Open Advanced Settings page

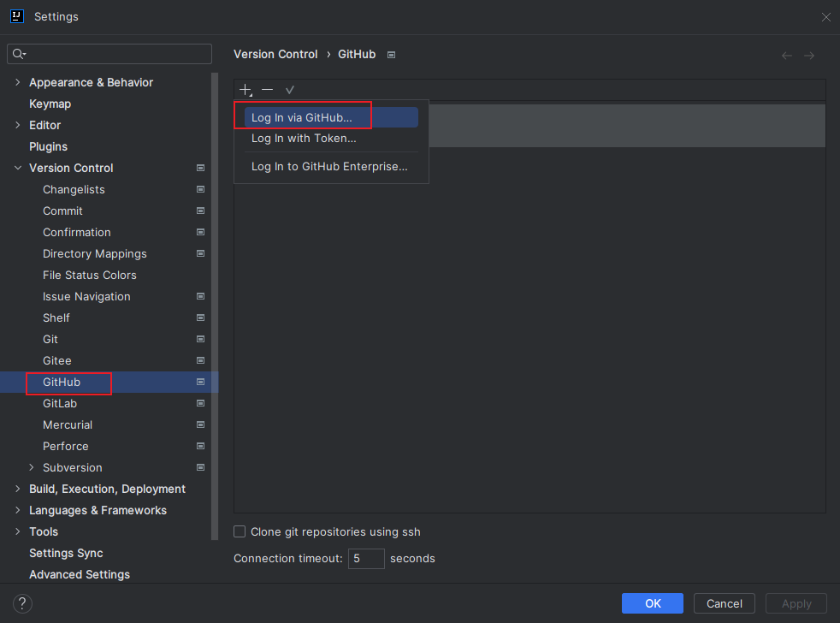(x=80, y=574)
